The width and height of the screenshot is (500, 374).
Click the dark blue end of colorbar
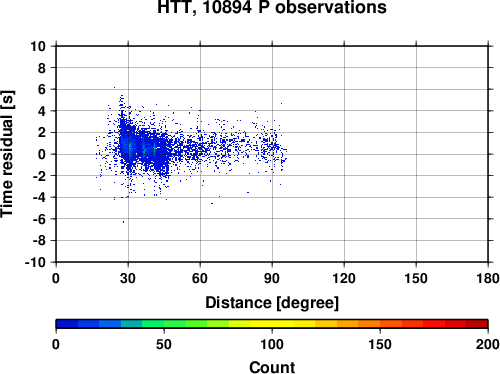67,324
